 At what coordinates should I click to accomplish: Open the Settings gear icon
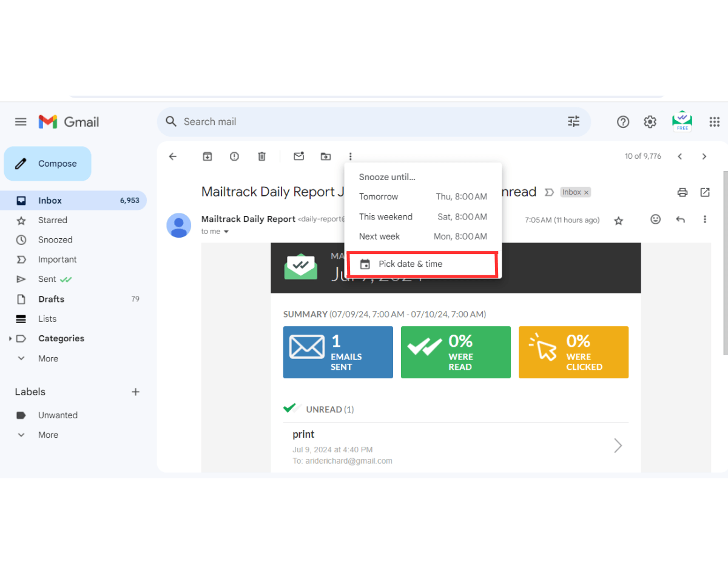click(650, 122)
